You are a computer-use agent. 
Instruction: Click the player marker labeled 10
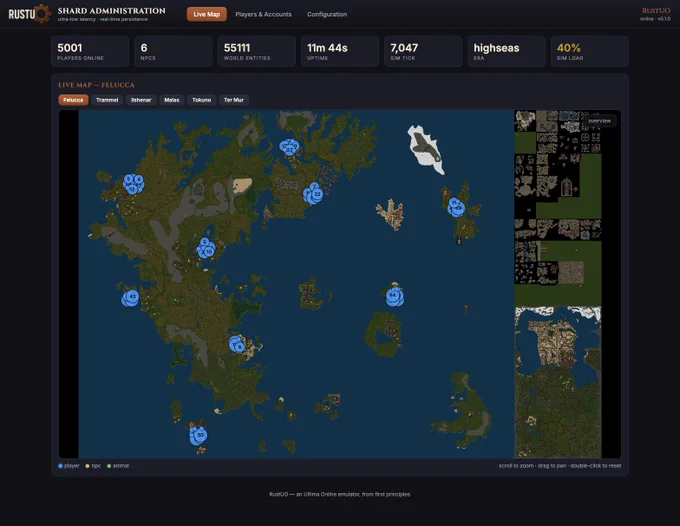pos(209,251)
